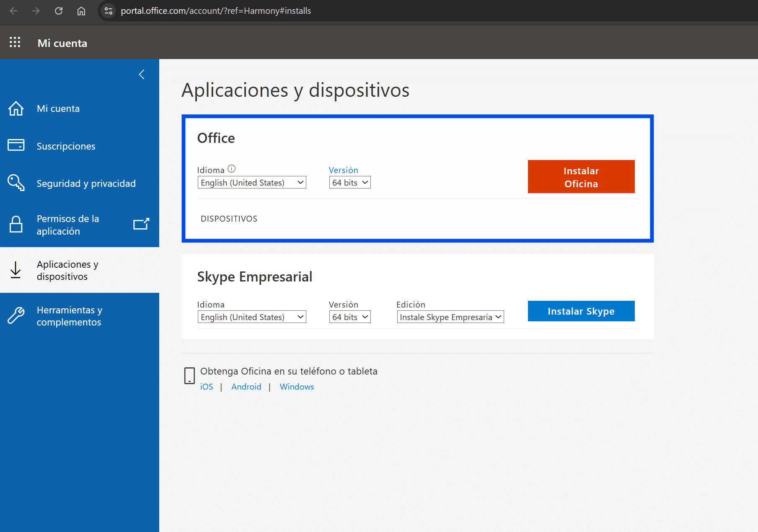Open the Windows link
This screenshot has width=758, height=532.
click(x=297, y=387)
